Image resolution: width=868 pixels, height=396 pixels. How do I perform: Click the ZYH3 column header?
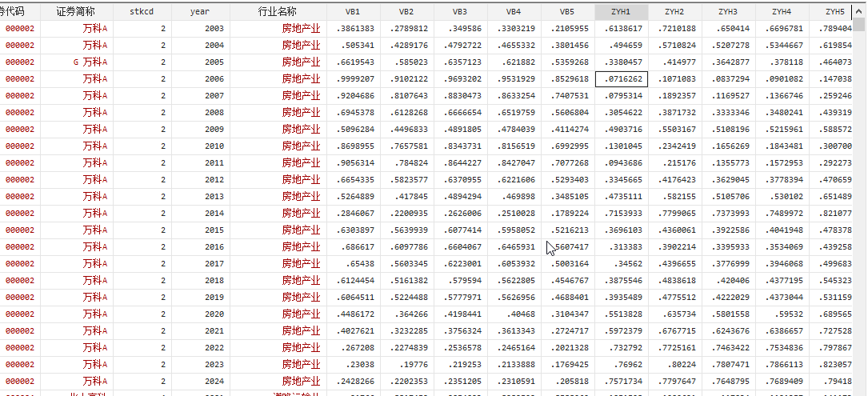(x=728, y=12)
